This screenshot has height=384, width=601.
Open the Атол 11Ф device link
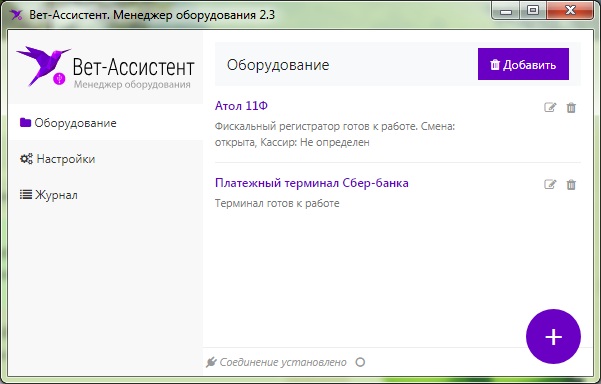tap(241, 106)
